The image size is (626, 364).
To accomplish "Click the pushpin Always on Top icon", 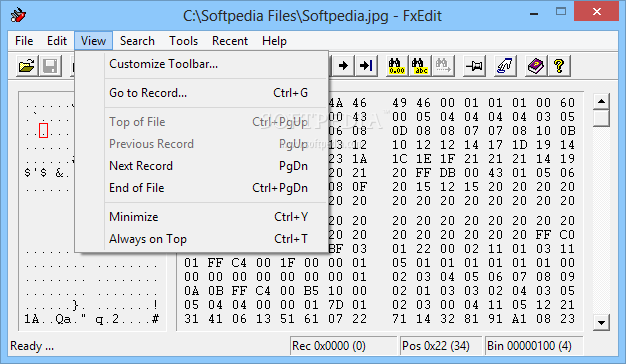I will (x=474, y=66).
